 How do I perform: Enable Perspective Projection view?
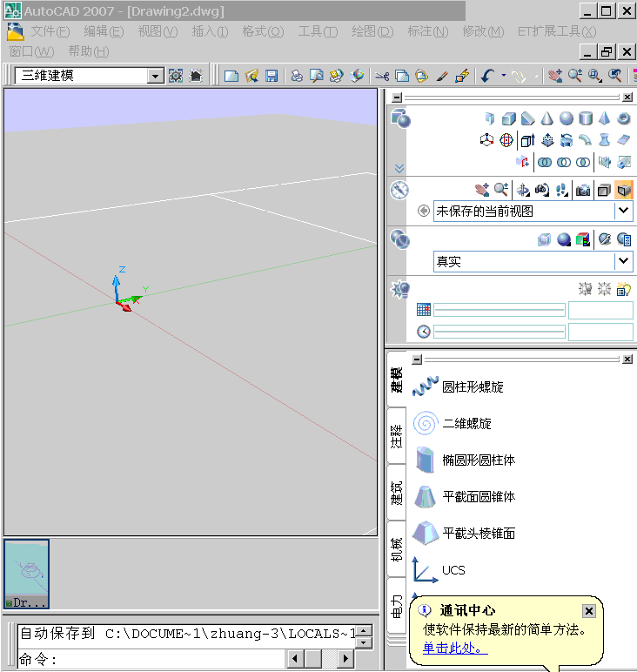[623, 190]
